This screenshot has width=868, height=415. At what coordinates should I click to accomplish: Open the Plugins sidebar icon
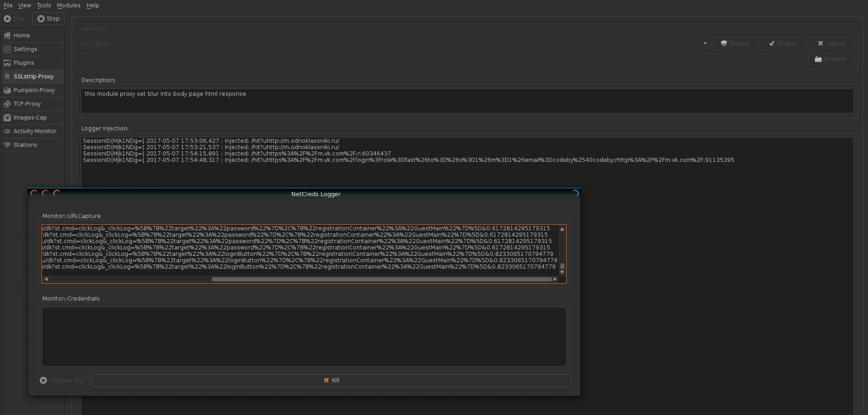[7, 63]
